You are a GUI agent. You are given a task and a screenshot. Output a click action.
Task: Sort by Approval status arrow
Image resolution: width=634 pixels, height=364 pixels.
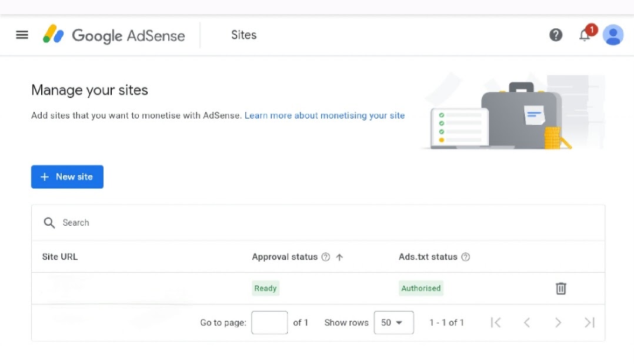(339, 257)
